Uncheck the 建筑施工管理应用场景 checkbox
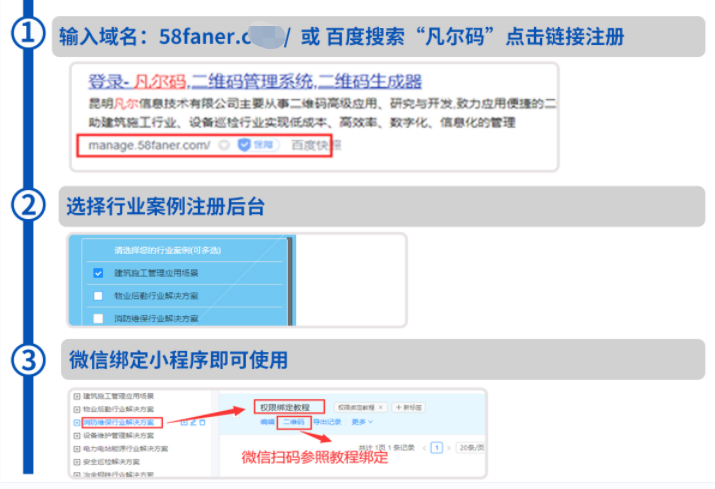 click(98, 273)
